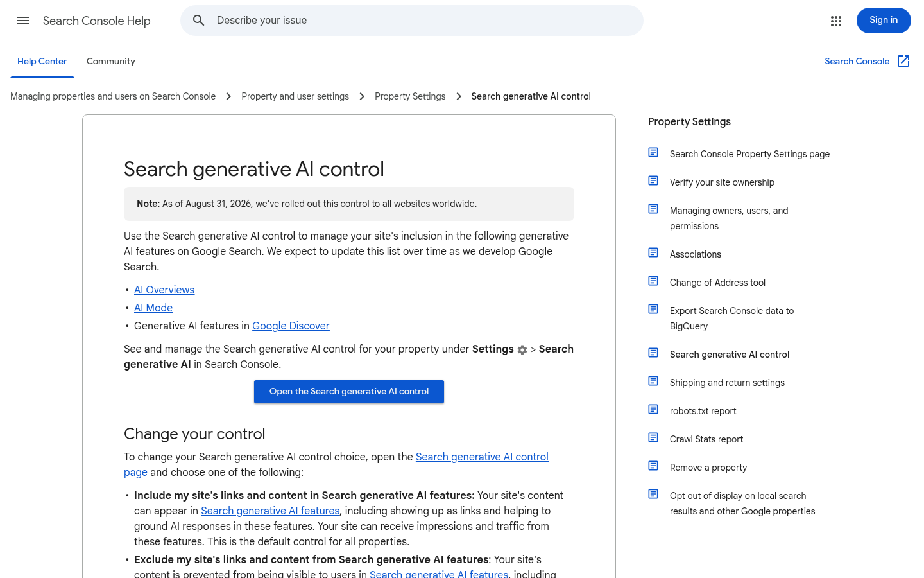924x578 pixels.
Task: Click the Search Console link in header
Action: (857, 61)
